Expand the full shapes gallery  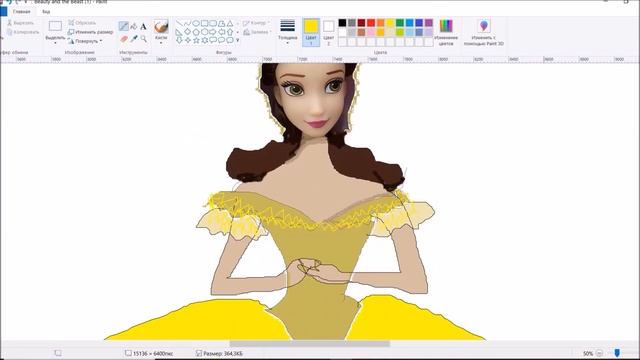[x=238, y=40]
